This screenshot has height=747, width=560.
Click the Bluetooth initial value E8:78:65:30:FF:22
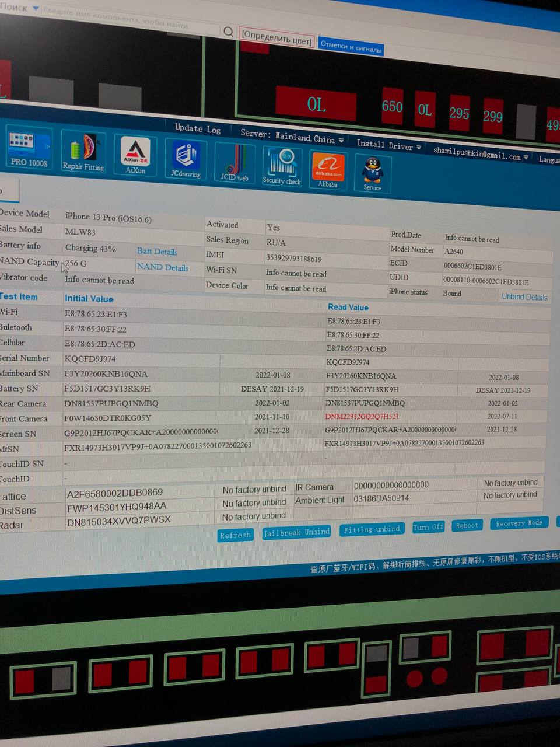(x=96, y=329)
